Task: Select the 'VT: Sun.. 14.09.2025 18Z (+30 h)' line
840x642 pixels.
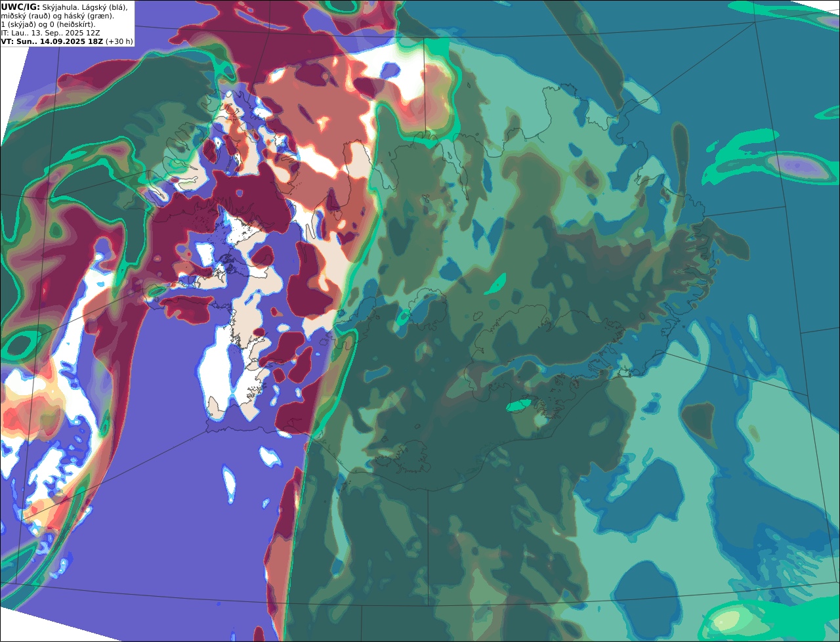Action: click(66, 41)
